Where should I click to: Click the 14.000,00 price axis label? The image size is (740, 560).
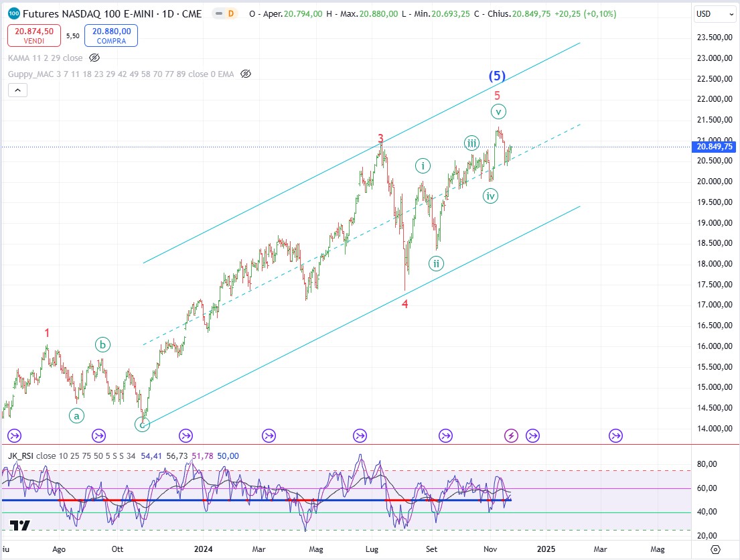(715, 428)
